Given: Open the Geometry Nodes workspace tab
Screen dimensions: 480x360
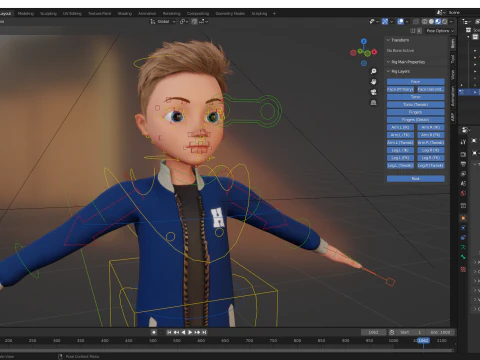Looking at the screenshot, I should [230, 14].
